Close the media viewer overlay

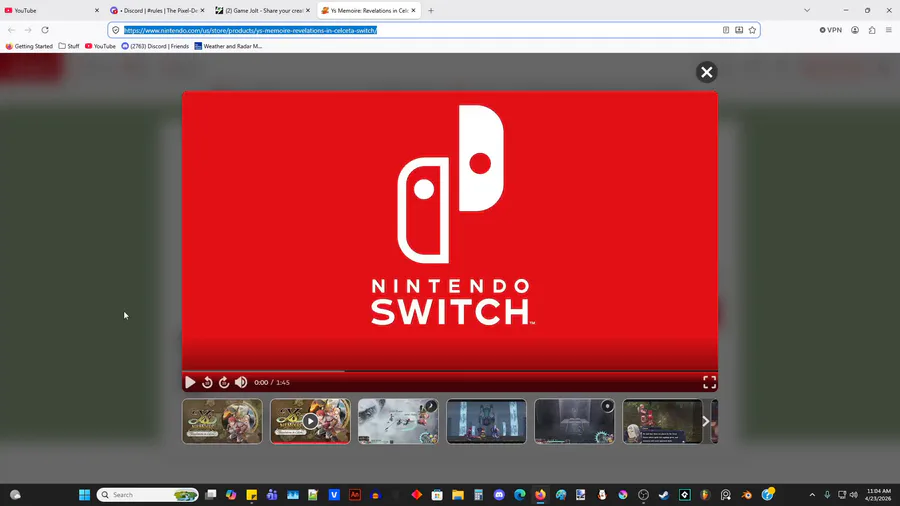(707, 72)
